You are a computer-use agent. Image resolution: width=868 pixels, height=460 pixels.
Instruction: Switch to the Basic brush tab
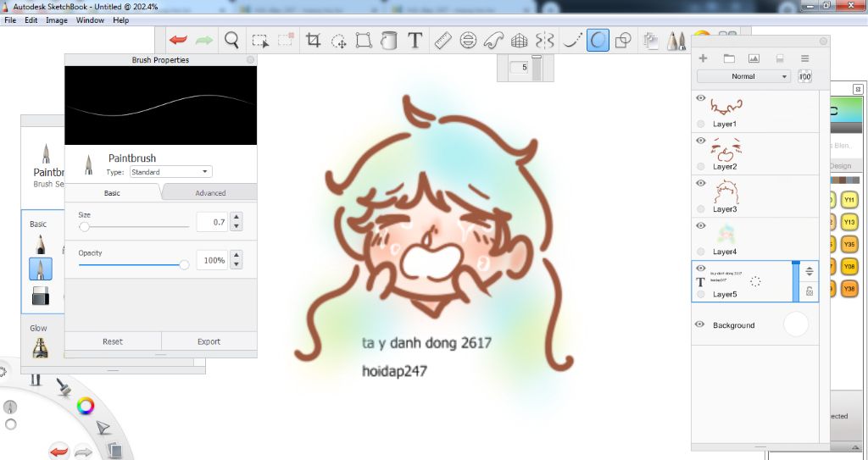pos(112,192)
